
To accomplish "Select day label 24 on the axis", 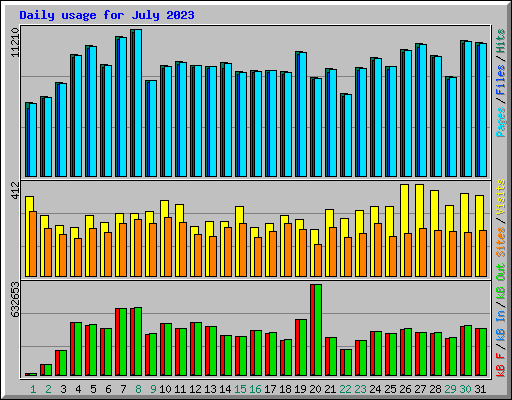I will [375, 389].
